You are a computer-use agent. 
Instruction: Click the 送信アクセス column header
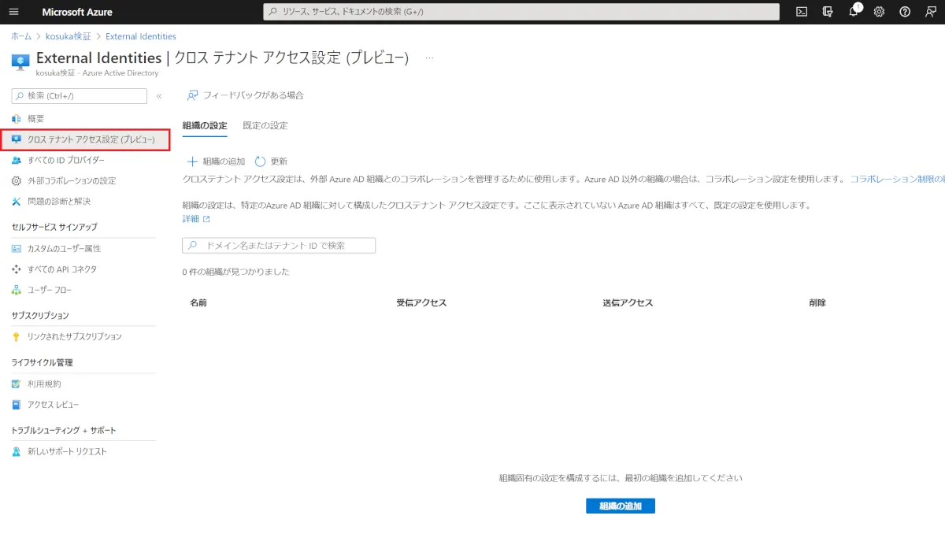tap(628, 302)
